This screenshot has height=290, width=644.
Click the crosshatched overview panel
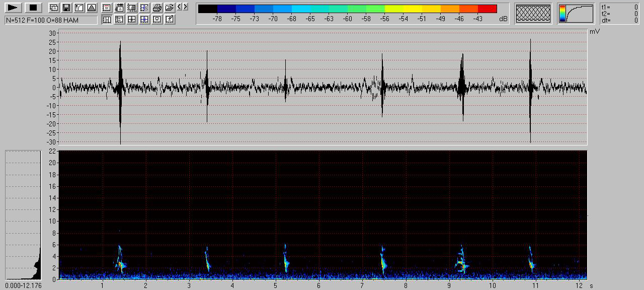click(x=533, y=14)
